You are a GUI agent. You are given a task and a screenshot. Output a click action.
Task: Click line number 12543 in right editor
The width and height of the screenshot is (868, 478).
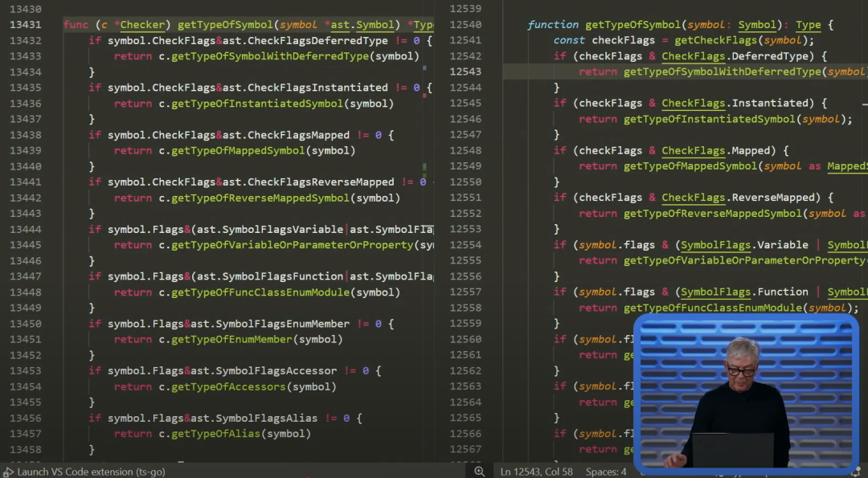tap(465, 71)
